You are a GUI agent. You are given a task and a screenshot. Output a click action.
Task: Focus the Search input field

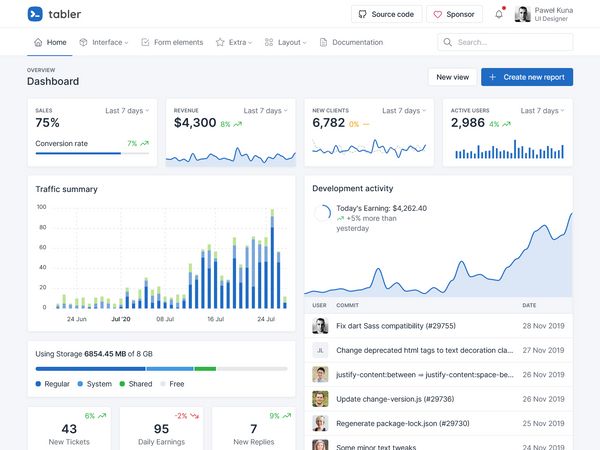coord(505,42)
